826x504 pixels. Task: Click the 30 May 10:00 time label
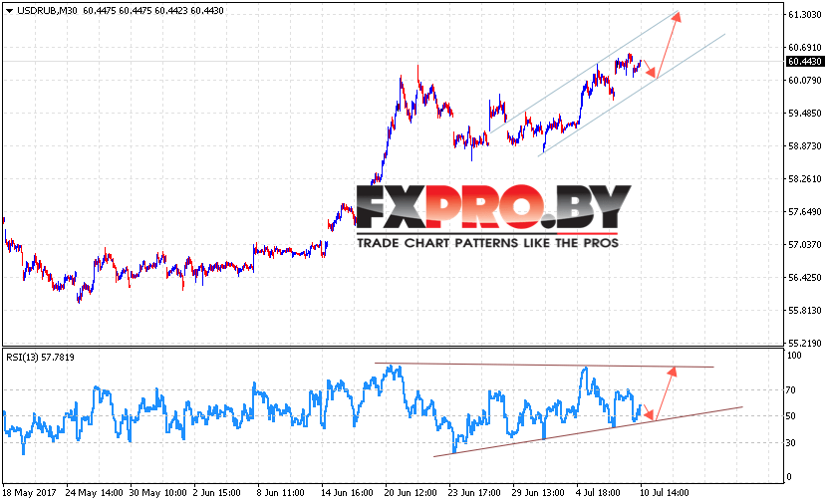point(158,493)
